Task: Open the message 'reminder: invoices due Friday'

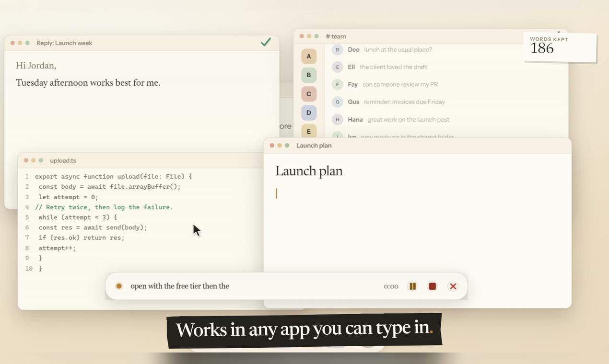Action: (404, 102)
